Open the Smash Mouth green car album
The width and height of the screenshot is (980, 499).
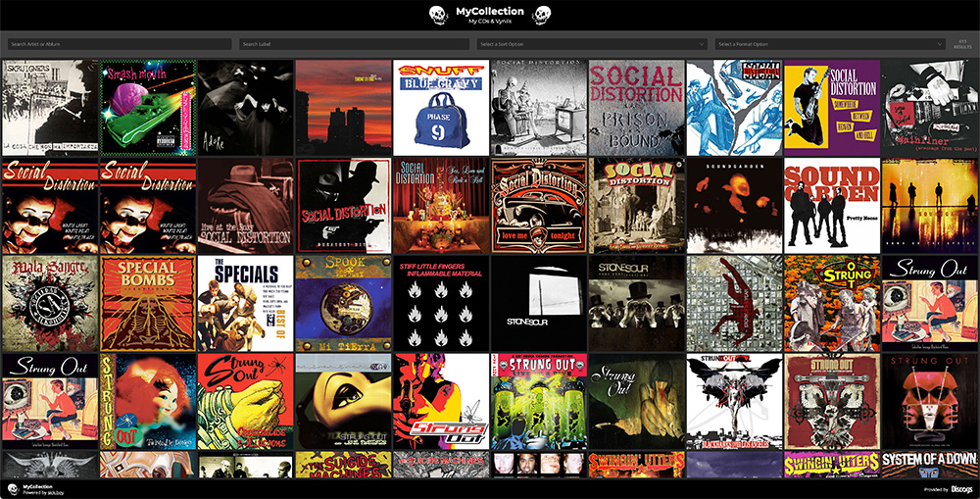pos(148,108)
